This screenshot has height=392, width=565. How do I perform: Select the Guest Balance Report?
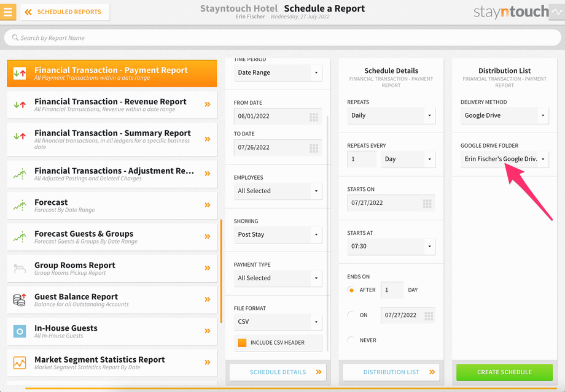point(112,300)
